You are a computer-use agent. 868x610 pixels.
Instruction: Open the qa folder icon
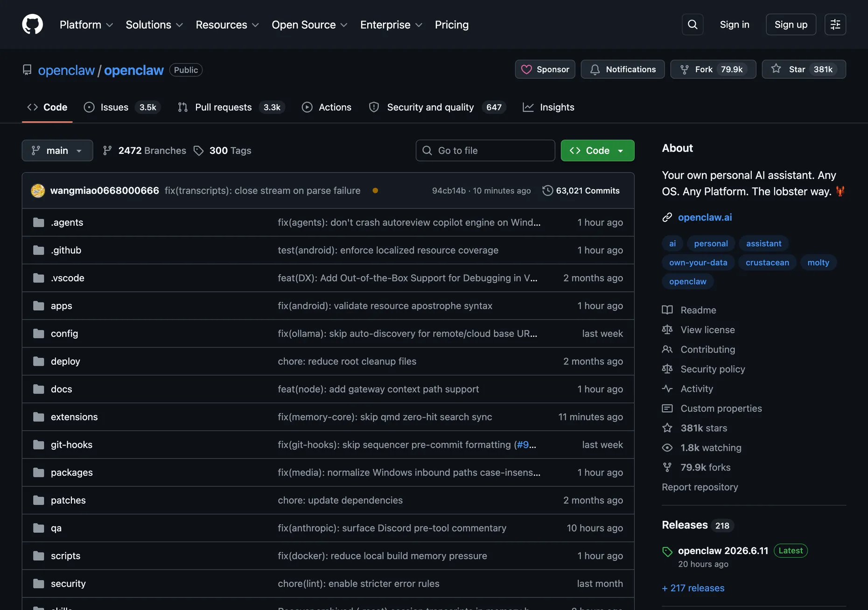[x=39, y=528]
